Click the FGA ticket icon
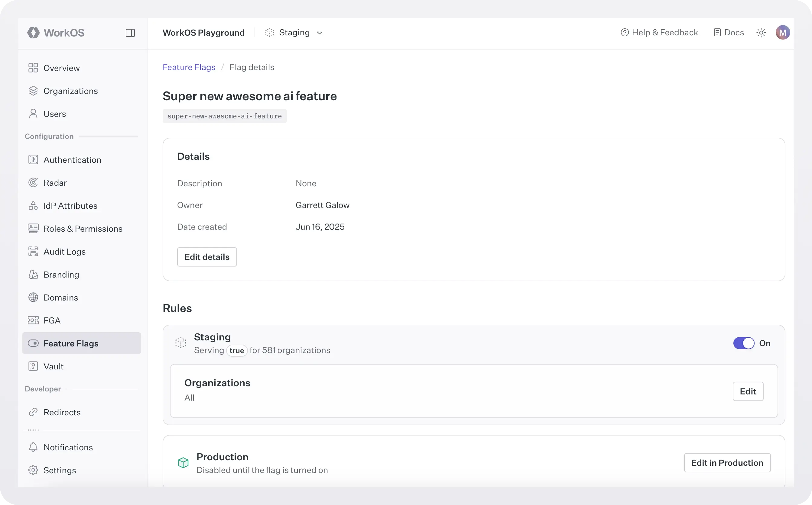Image resolution: width=812 pixels, height=505 pixels. tap(33, 320)
